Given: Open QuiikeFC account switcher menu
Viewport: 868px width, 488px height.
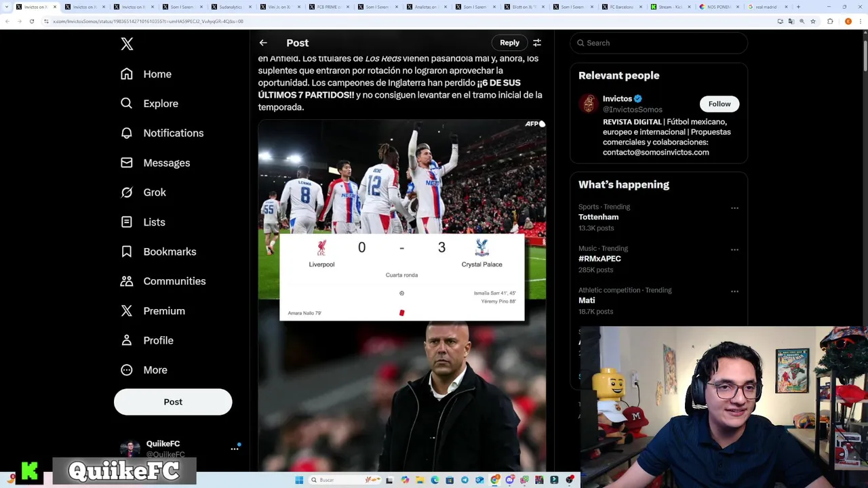Looking at the screenshot, I should 235,448.
